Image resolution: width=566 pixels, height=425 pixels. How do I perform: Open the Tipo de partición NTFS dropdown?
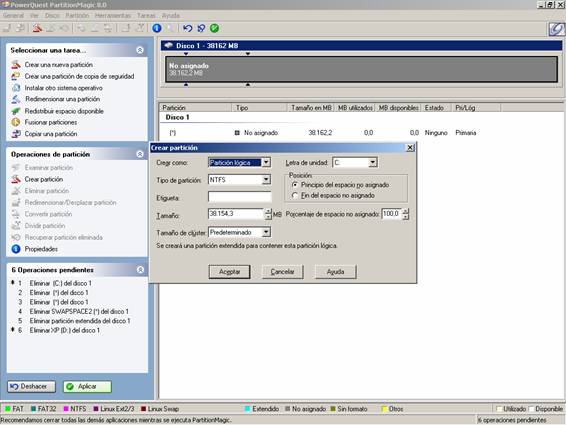tap(266, 179)
